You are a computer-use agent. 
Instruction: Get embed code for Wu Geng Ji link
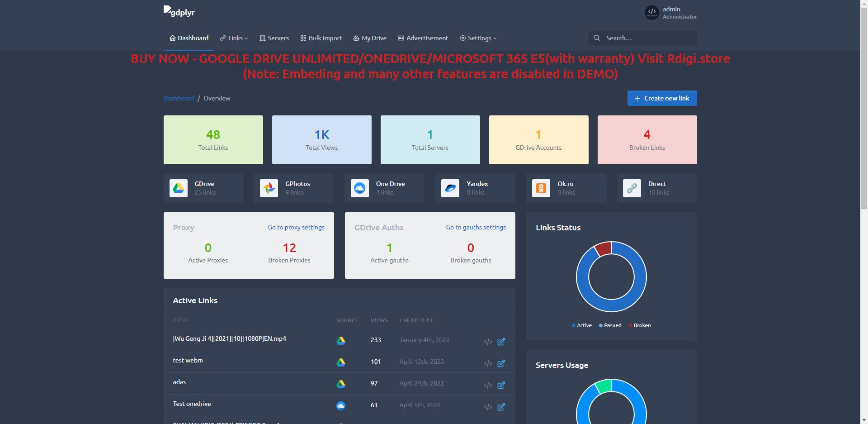488,342
